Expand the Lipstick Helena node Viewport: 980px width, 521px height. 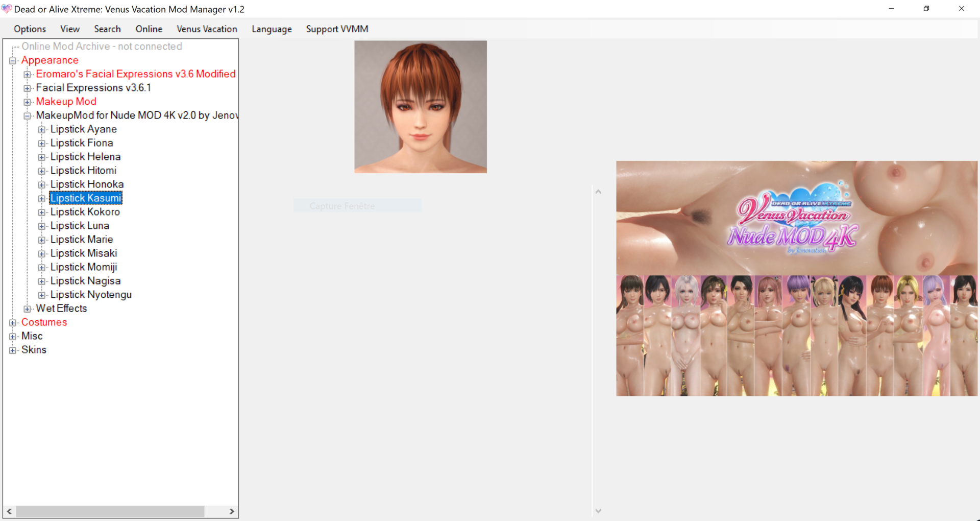click(x=42, y=157)
